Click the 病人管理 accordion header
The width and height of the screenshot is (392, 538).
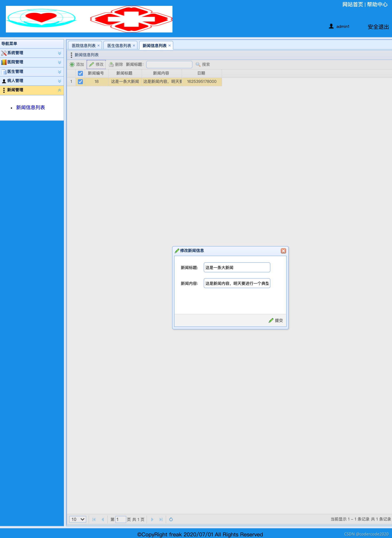32,81
